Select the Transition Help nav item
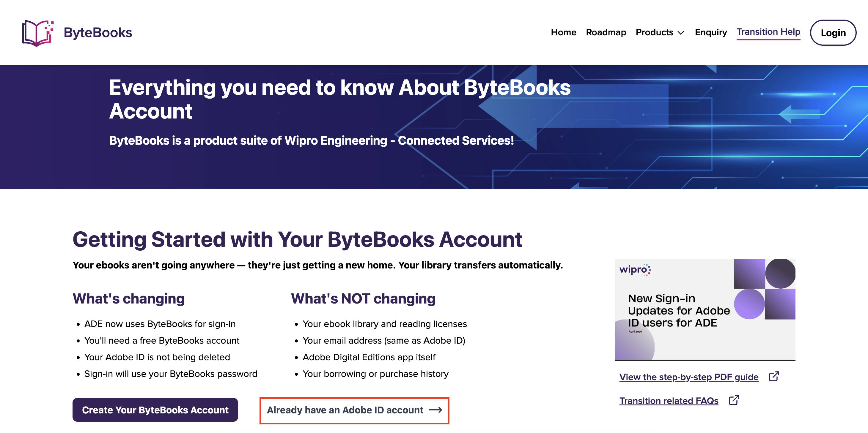The image size is (868, 433). [768, 32]
